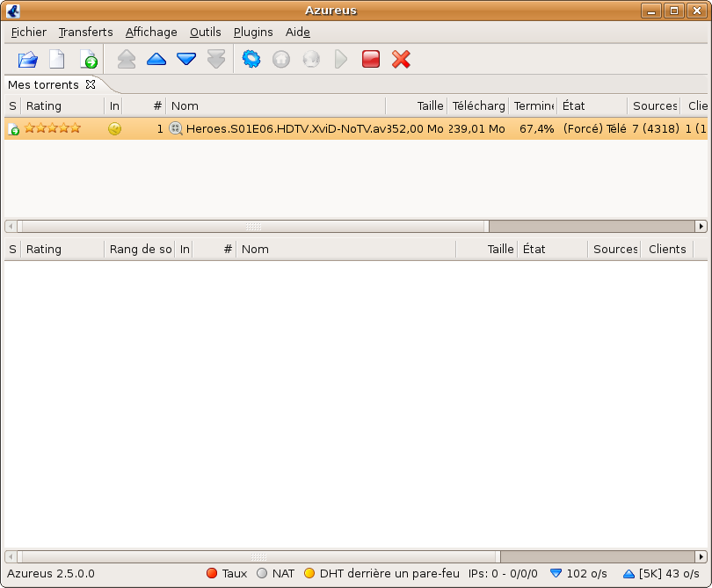Sort upper table by Télécharg column
This screenshot has height=588, width=712.
[478, 106]
